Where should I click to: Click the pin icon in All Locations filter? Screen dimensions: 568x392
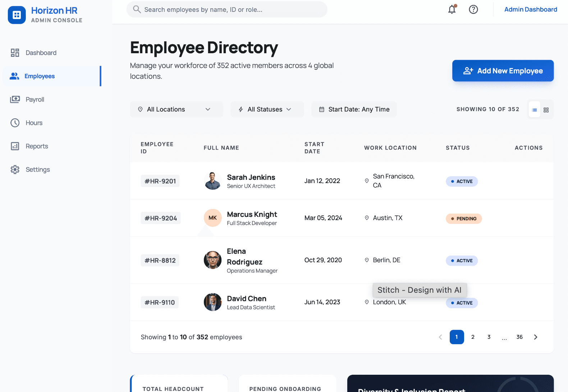click(140, 109)
